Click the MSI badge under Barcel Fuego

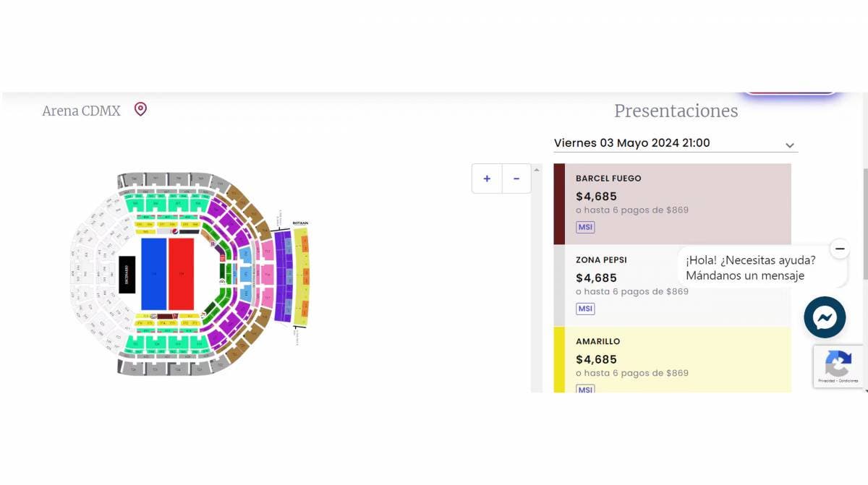click(585, 227)
